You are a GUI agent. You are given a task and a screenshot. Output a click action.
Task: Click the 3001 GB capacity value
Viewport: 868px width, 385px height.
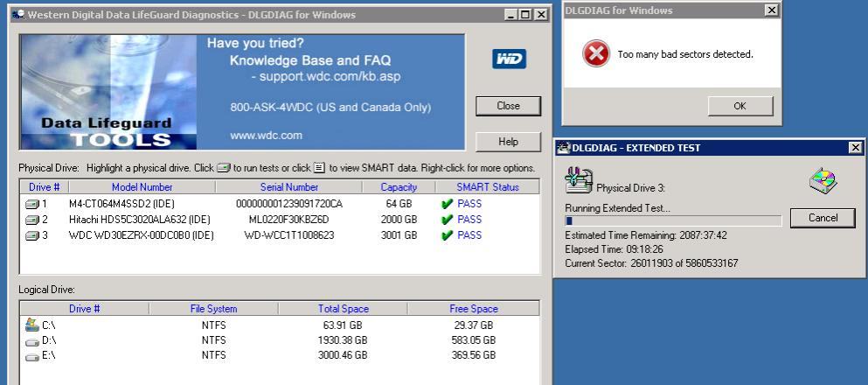(399, 235)
